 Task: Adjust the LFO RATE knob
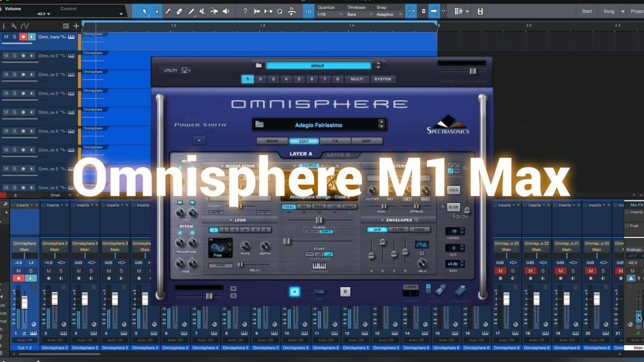click(x=245, y=246)
